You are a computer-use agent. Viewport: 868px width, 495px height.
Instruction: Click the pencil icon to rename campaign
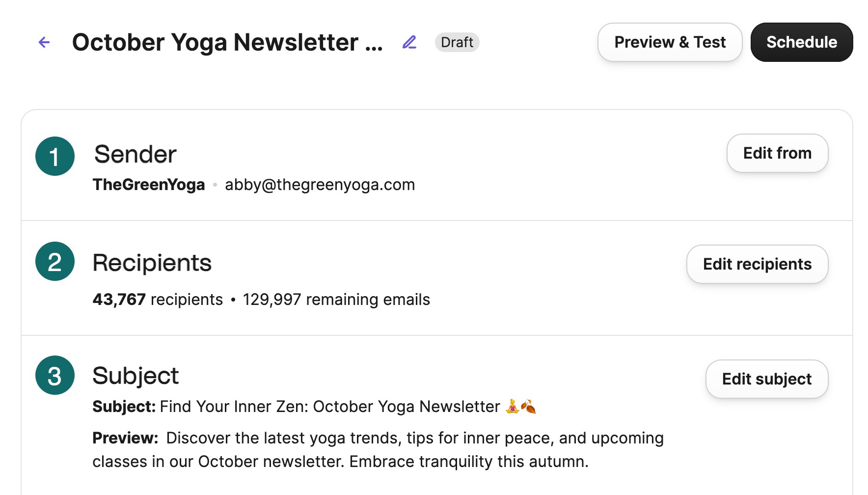coord(409,42)
